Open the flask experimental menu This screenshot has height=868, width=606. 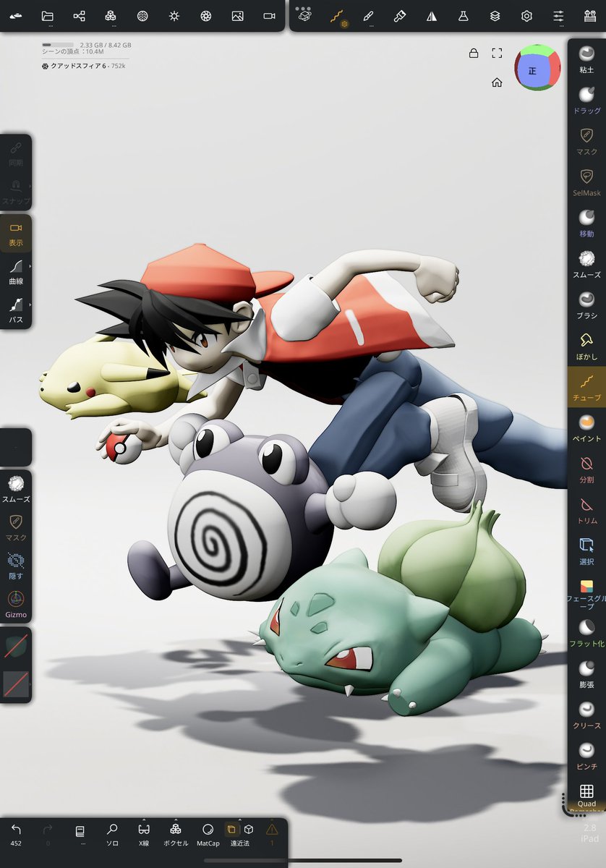coord(464,16)
